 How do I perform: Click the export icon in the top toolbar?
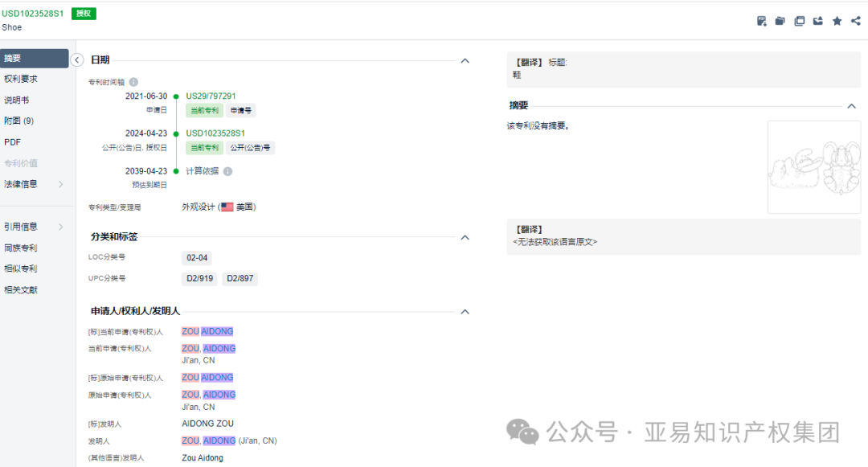818,20
